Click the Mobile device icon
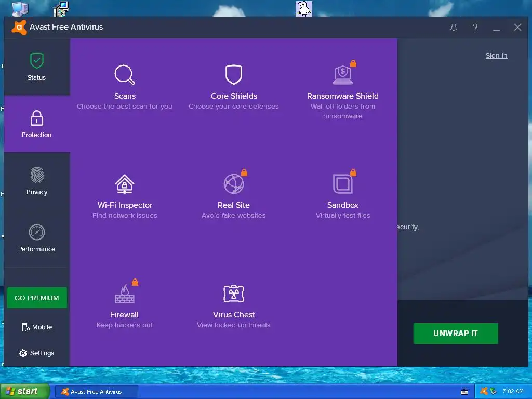This screenshot has width=532, height=399. pyautogui.click(x=25, y=327)
